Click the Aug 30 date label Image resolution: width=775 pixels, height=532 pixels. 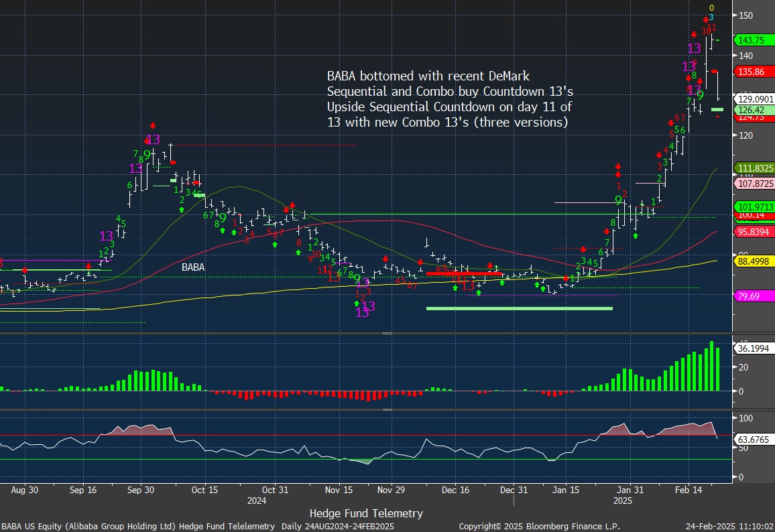click(x=24, y=490)
